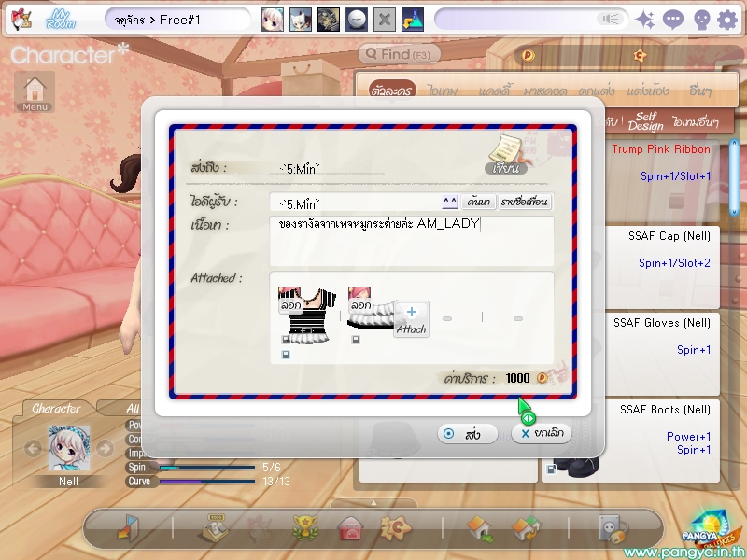Open the flask item slot icon
747x560 pixels.
click(x=413, y=20)
